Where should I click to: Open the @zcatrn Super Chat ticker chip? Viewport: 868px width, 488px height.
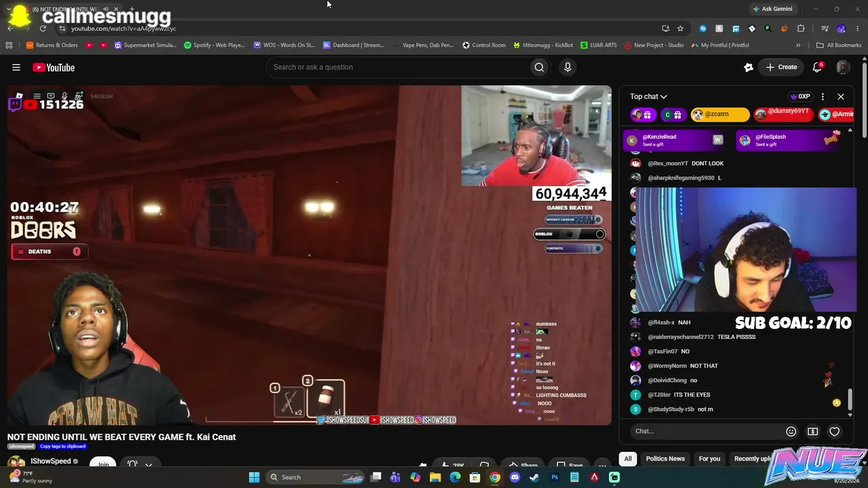(719, 115)
